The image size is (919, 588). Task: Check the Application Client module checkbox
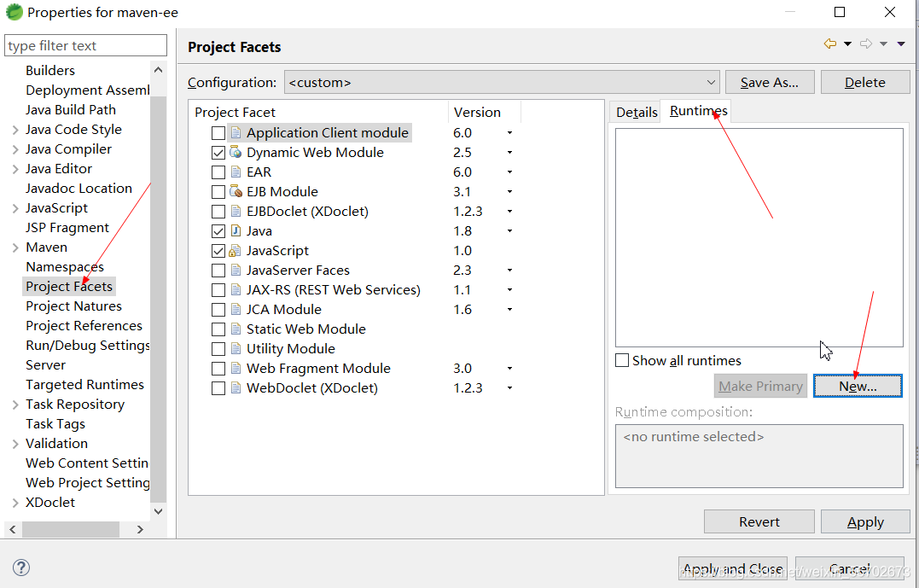[218, 133]
